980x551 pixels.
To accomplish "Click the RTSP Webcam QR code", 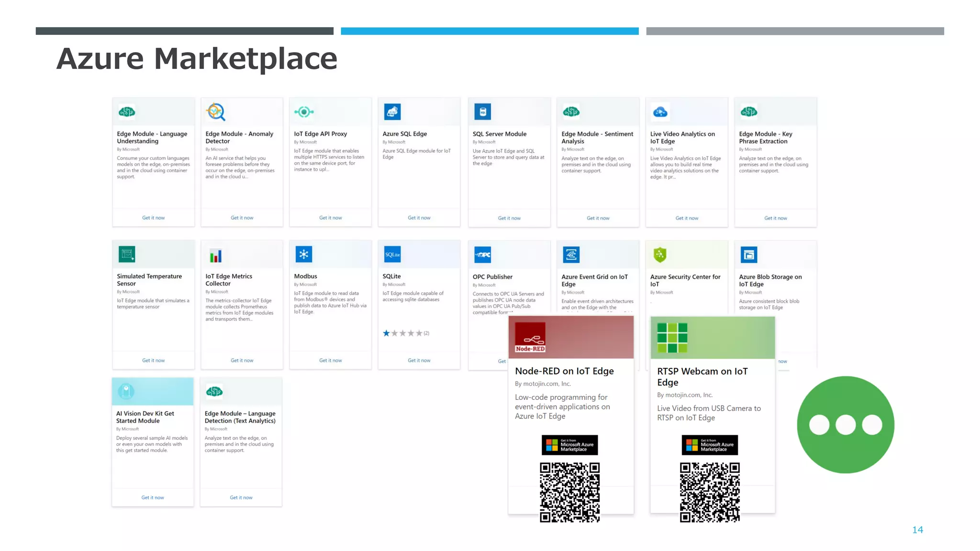I will (710, 492).
